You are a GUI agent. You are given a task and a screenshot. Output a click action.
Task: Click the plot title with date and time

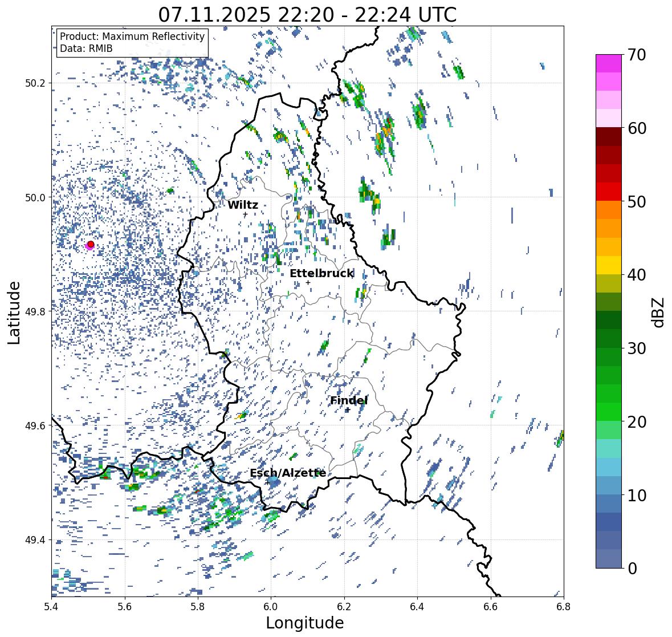[307, 15]
